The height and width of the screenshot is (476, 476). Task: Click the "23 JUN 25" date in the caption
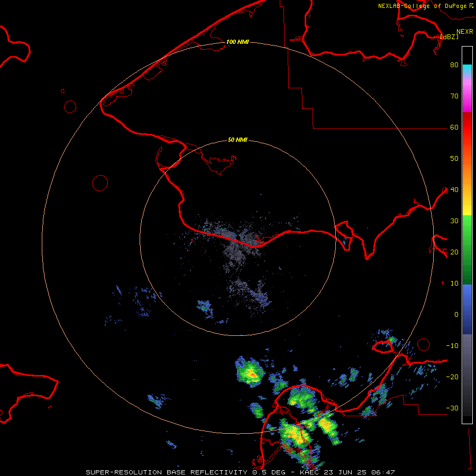(345, 472)
